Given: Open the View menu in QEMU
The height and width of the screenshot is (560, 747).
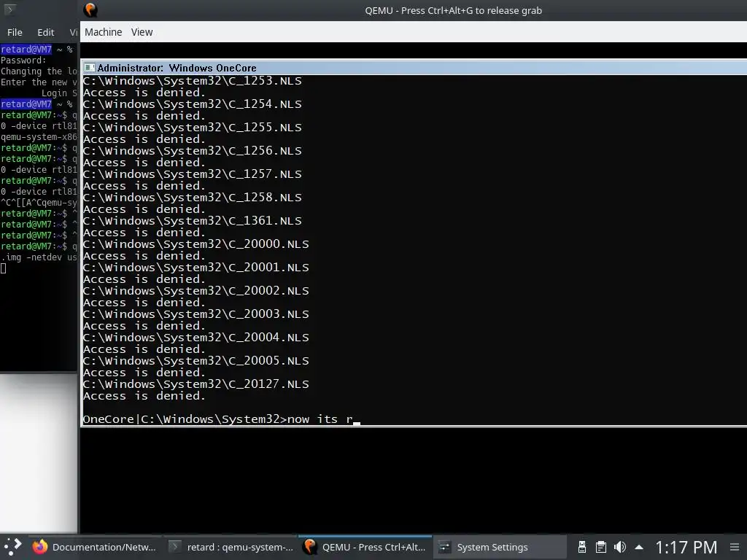Looking at the screenshot, I should pyautogui.click(x=142, y=32).
